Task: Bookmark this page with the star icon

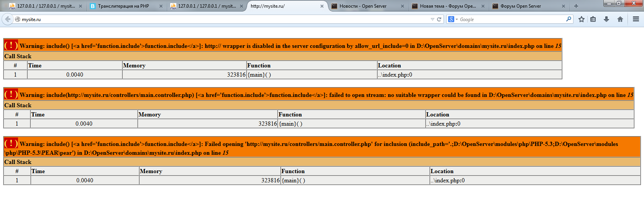Action: 582,19
